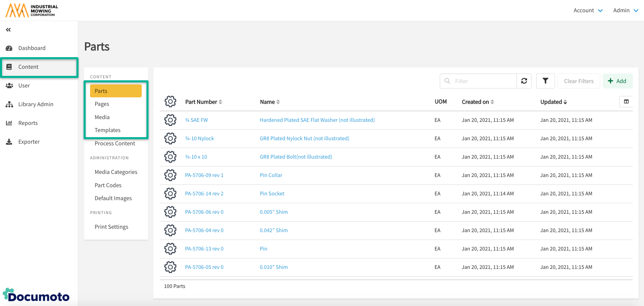Click the refresh icon beside Filter field
This screenshot has height=306, width=644.
pyautogui.click(x=524, y=81)
